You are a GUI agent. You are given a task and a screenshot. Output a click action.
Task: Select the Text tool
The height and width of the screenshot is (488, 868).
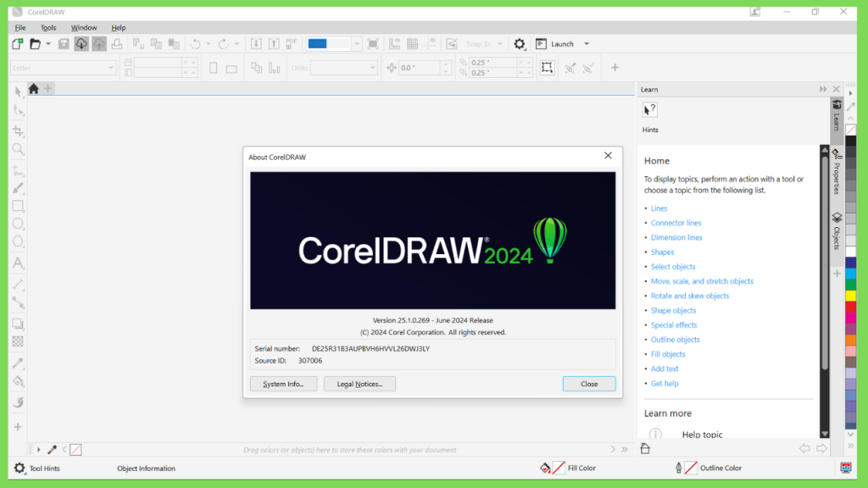click(x=19, y=263)
